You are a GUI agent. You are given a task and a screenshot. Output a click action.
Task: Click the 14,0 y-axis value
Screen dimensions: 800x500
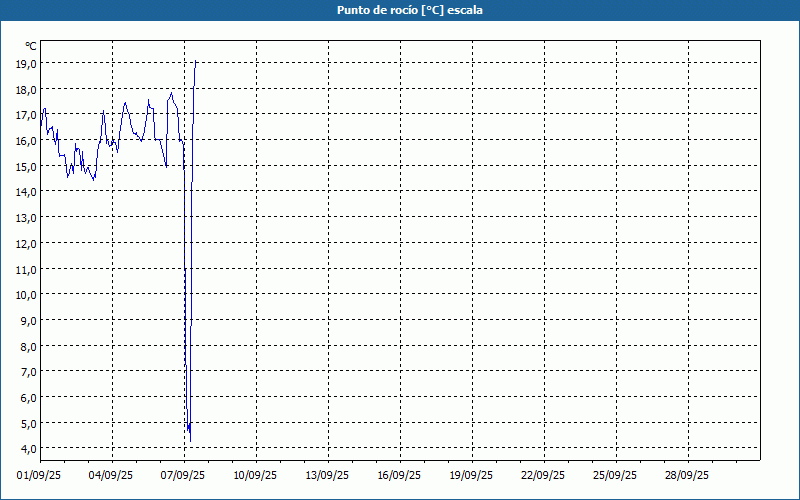27,192
